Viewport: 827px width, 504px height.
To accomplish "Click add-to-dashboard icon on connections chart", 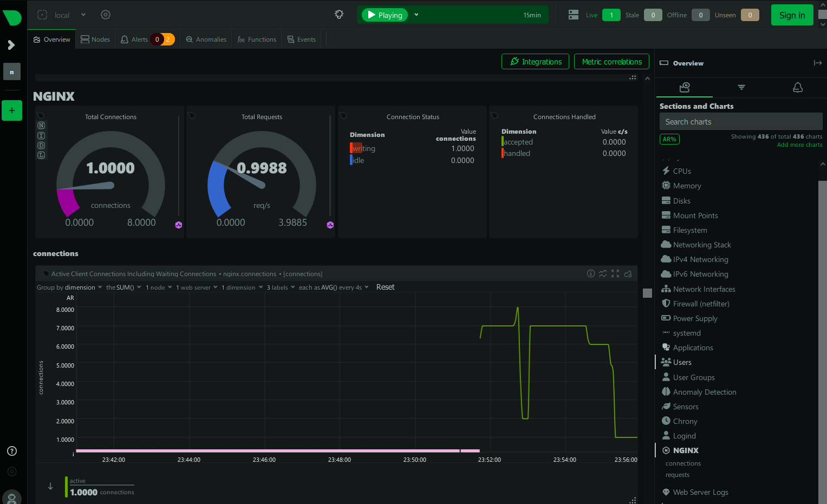I will pyautogui.click(x=628, y=273).
